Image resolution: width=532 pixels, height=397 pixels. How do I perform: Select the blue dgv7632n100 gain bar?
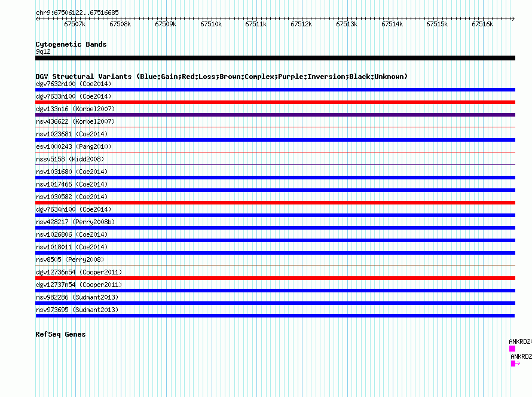point(275,90)
